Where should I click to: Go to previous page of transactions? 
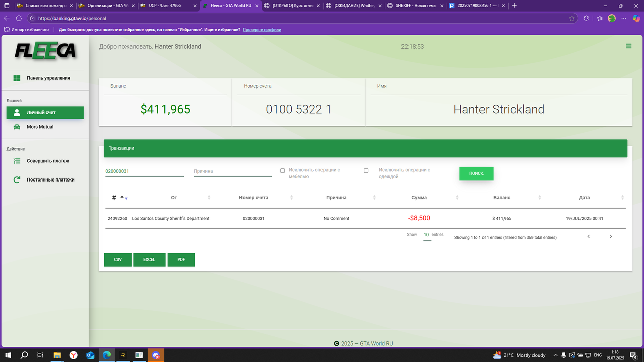(x=589, y=236)
